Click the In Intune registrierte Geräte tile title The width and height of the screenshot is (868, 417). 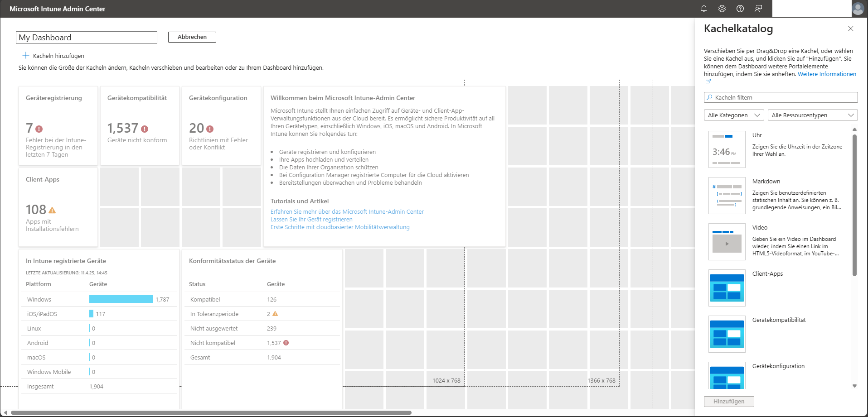click(x=66, y=261)
